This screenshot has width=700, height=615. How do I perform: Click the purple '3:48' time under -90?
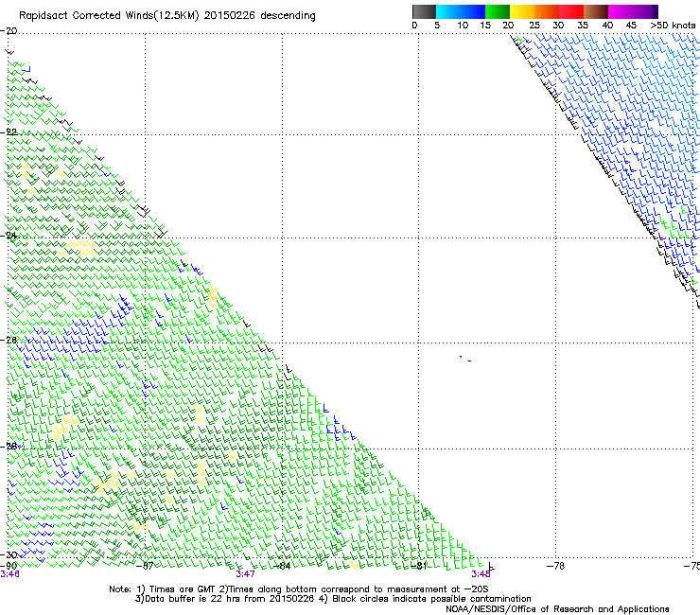pos(9,574)
